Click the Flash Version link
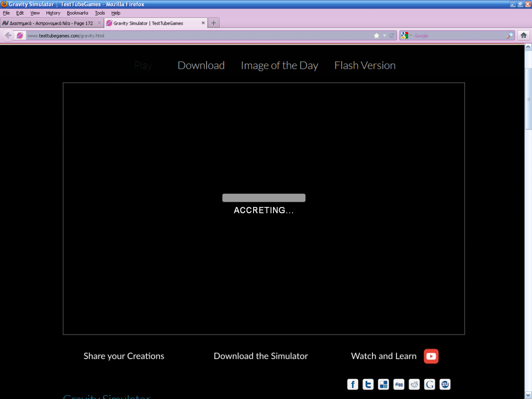The width and height of the screenshot is (532, 399). pos(365,66)
